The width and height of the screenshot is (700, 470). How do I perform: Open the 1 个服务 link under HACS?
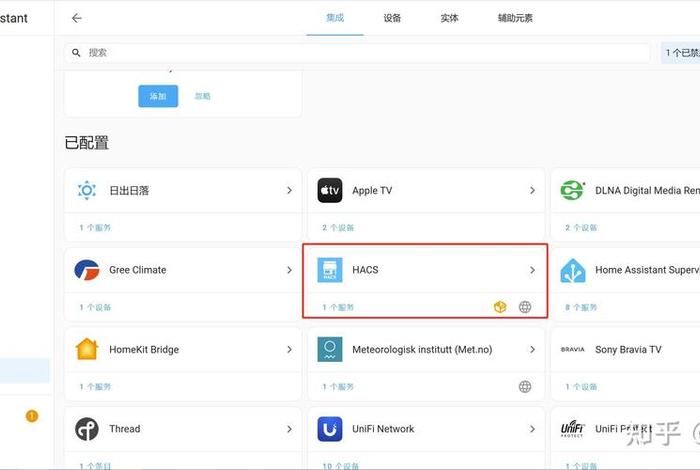[338, 307]
